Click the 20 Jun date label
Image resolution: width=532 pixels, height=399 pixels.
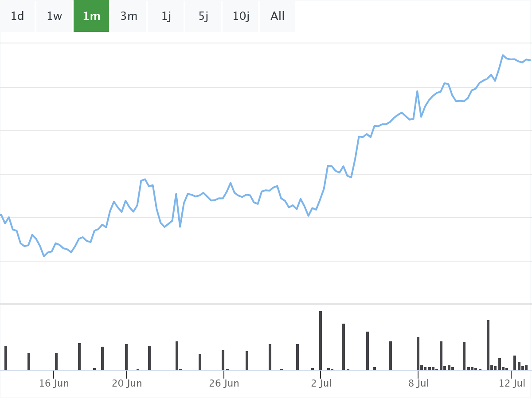pyautogui.click(x=127, y=383)
